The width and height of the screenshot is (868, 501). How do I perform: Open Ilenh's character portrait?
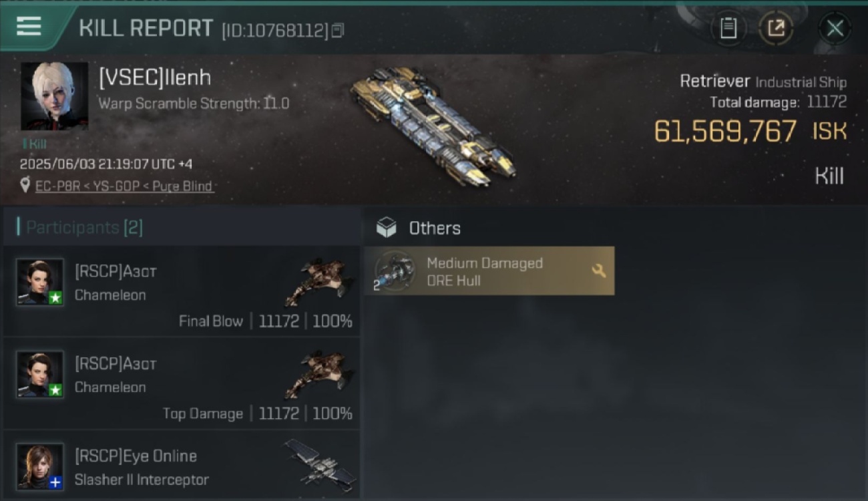click(x=54, y=96)
